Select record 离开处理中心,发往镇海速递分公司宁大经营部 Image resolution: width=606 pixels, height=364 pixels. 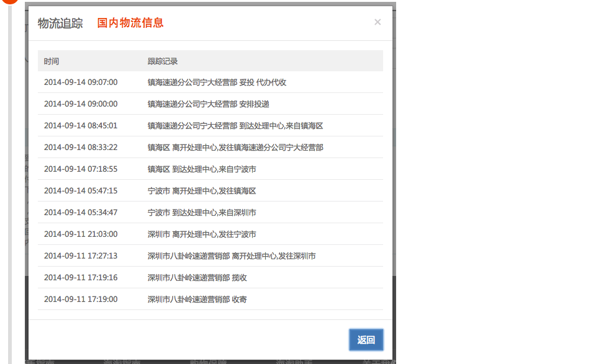point(235,147)
